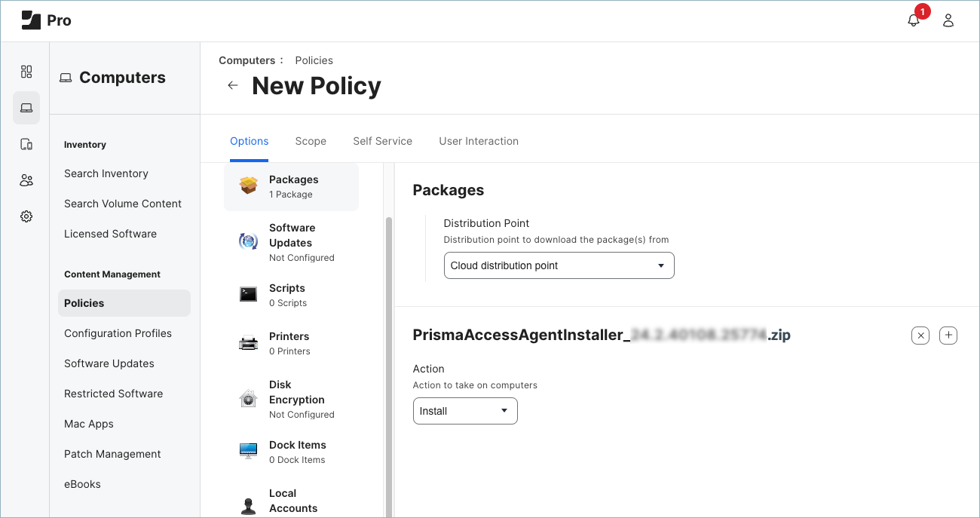Viewport: 980px width, 518px height.
Task: Click the account profile icon
Action: [948, 20]
